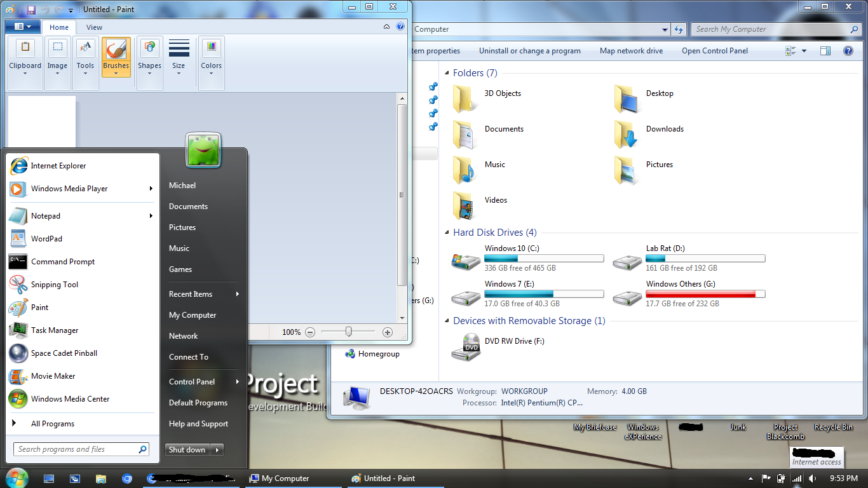The width and height of the screenshot is (868, 488).
Task: Open WordPad from the Start menu
Action: (83, 239)
